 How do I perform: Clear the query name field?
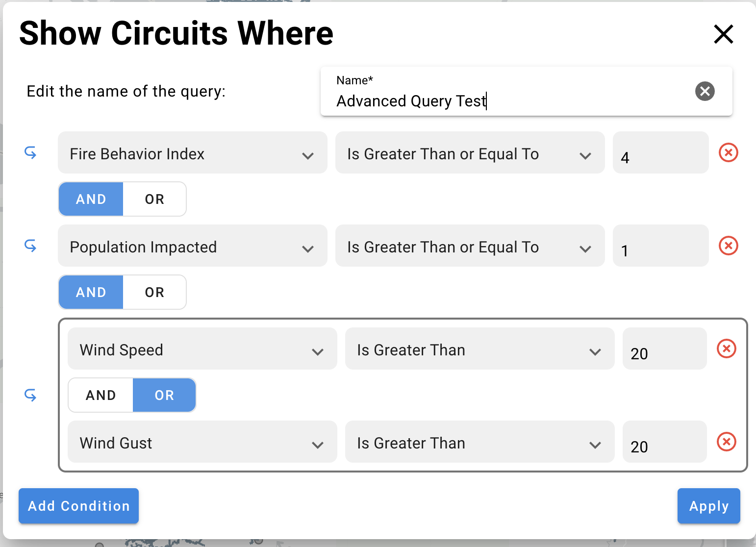click(705, 91)
